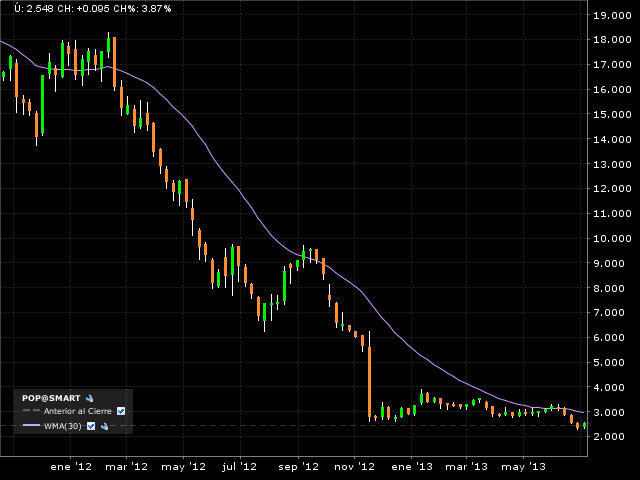Click the 10.000 price axis label

click(612, 238)
